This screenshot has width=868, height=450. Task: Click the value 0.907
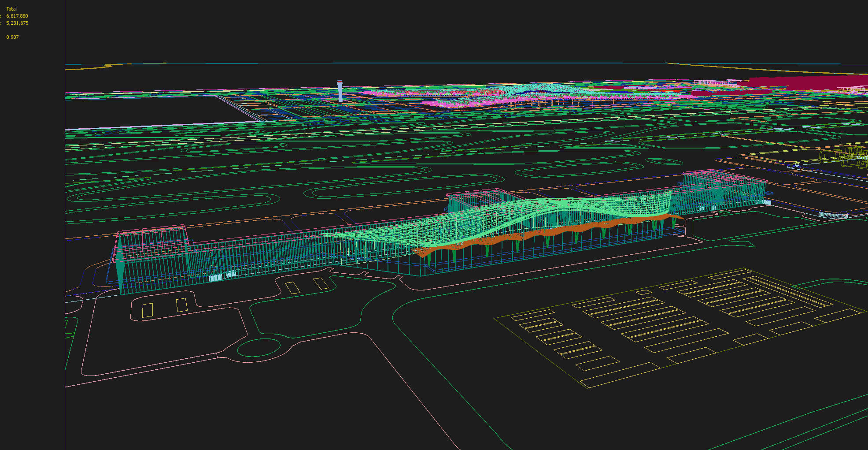point(12,37)
